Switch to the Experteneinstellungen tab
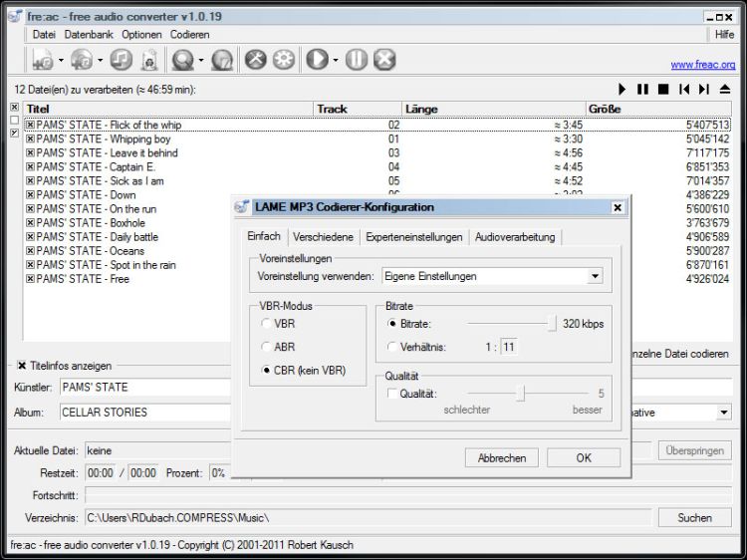Viewport: 747px width, 560px height. click(x=413, y=237)
